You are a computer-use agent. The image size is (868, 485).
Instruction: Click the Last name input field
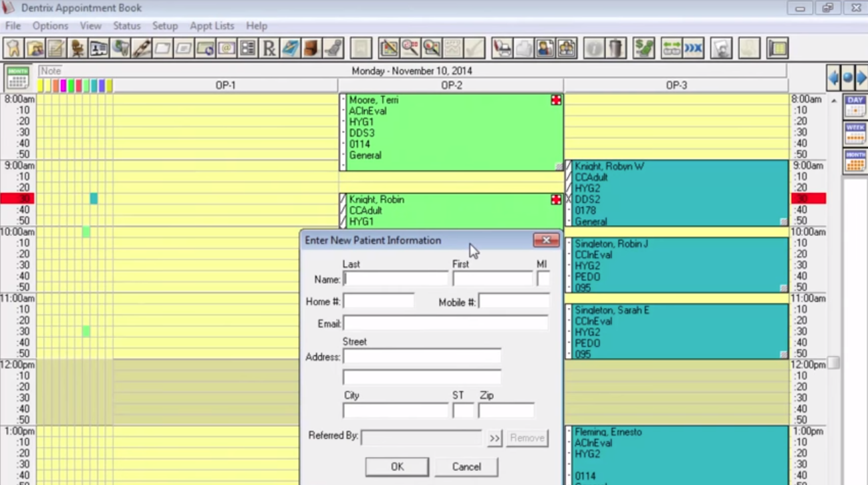click(x=396, y=279)
